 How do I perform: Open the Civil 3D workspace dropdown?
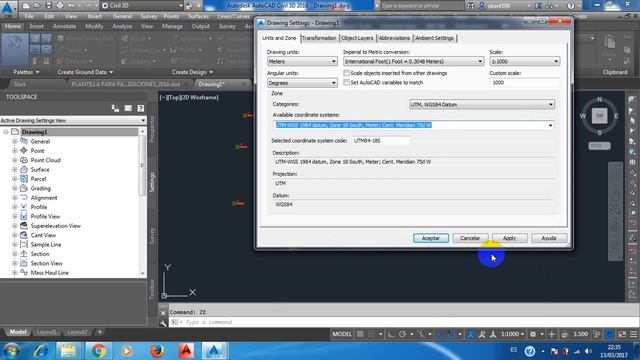tap(141, 5)
